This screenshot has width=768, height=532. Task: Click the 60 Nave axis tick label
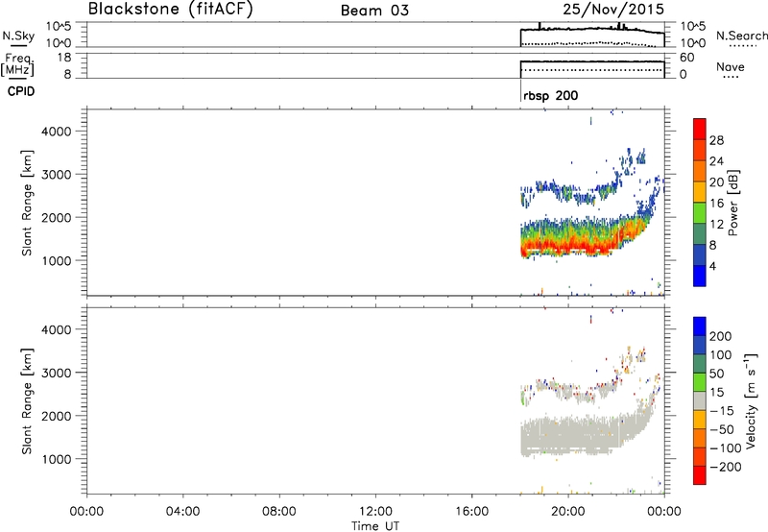687,58
